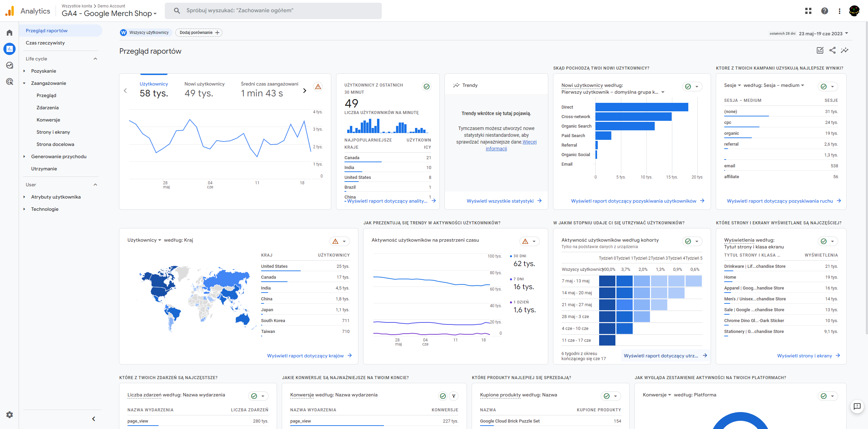Click the W badge of Wszyscy użytkownicy

tap(123, 33)
